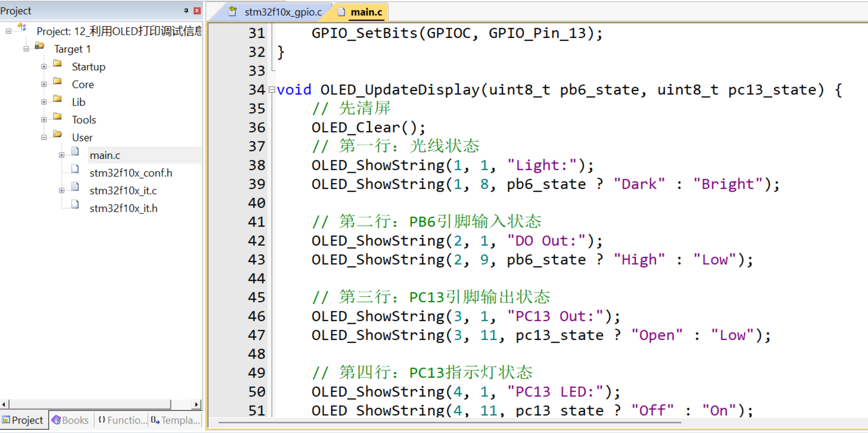Screen dimensions: 868x433
Task: Expand the stm32f10x_it.c file node
Action: 62,191
